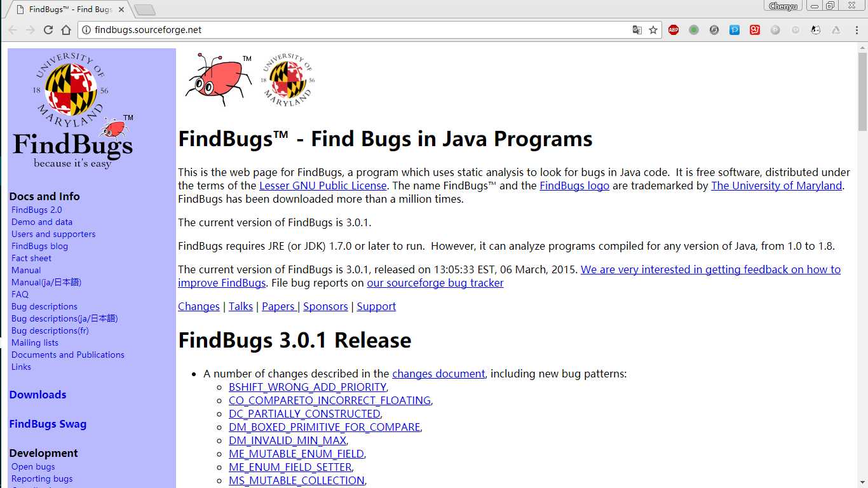Viewport: 868px width, 488px height.
Task: Open Lesser GNU Public License link
Action: coord(323,186)
